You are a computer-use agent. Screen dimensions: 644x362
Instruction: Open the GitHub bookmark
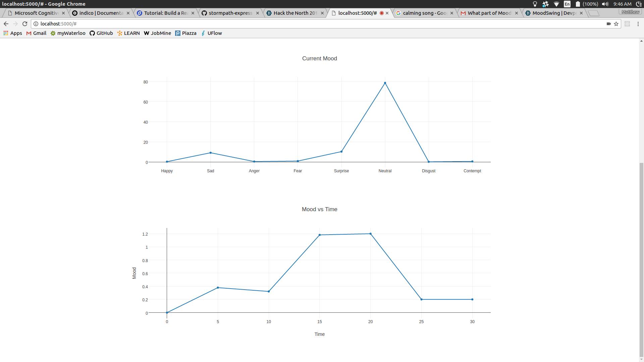pyautogui.click(x=101, y=33)
